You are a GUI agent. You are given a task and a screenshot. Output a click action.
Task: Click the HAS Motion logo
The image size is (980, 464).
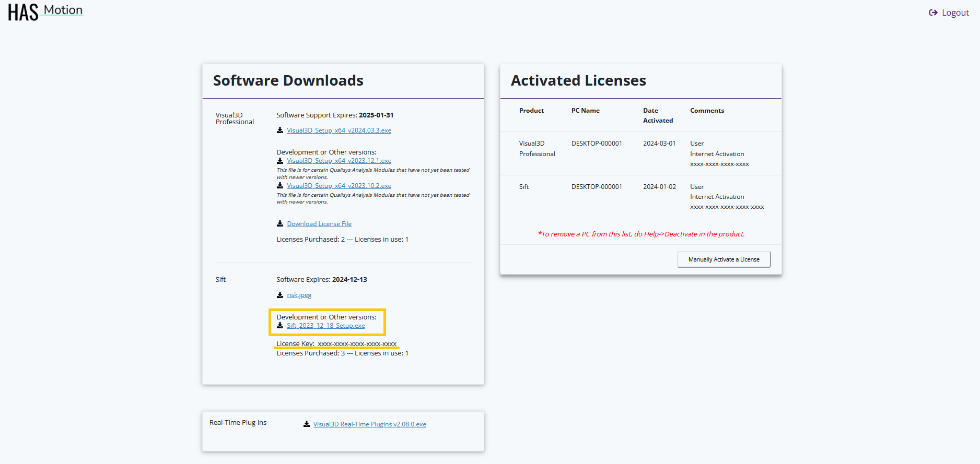45,12
